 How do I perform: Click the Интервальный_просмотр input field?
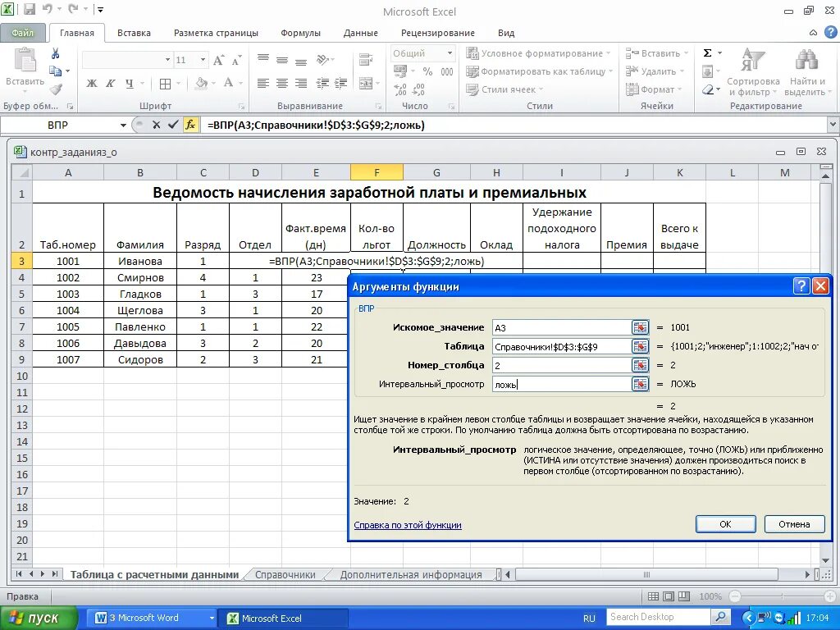[x=561, y=384]
